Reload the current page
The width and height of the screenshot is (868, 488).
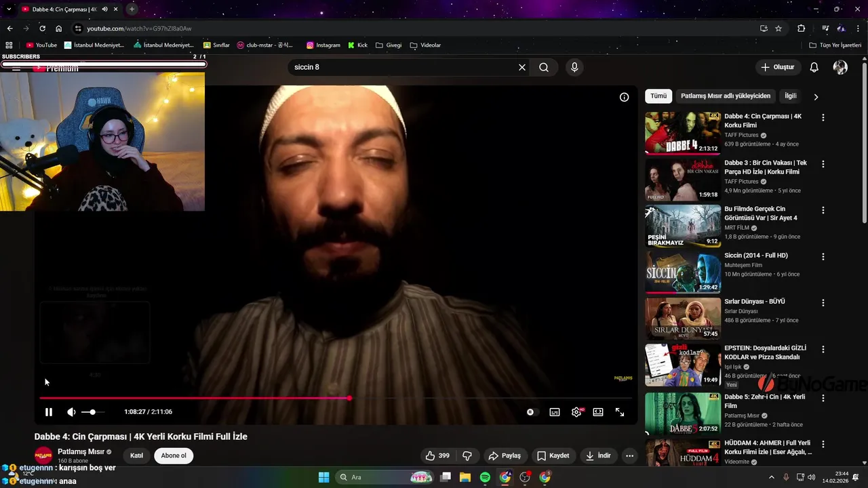pos(42,28)
